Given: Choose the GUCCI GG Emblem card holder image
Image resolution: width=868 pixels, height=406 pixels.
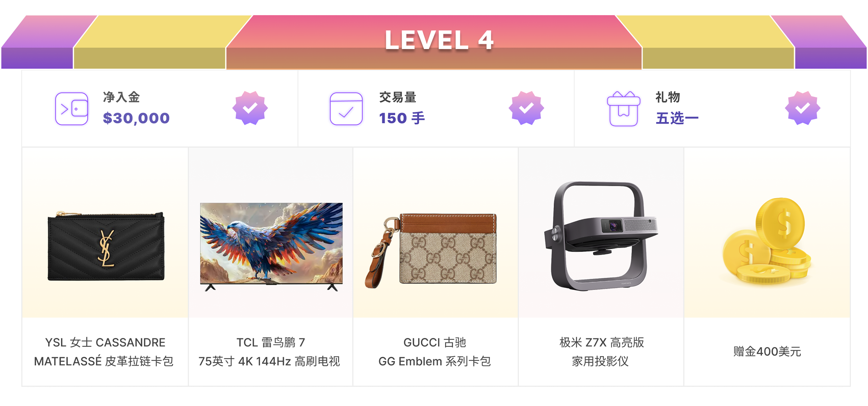Looking at the screenshot, I should pos(431,250).
